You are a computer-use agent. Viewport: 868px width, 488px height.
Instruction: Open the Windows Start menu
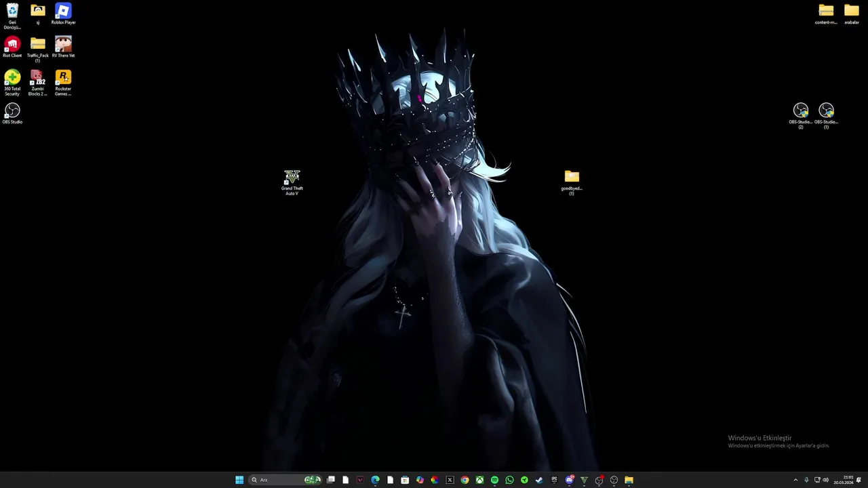(239, 480)
